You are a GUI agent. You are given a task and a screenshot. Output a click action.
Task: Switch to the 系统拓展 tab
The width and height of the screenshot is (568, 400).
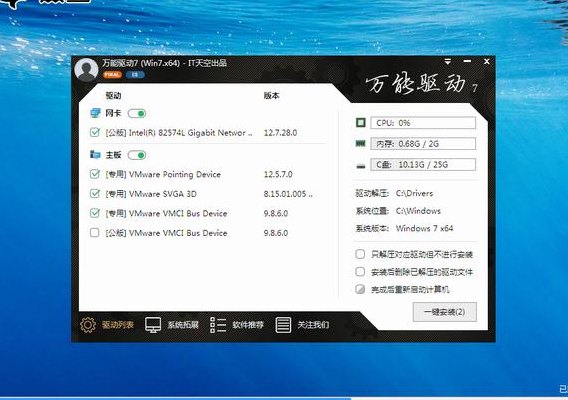(172, 325)
